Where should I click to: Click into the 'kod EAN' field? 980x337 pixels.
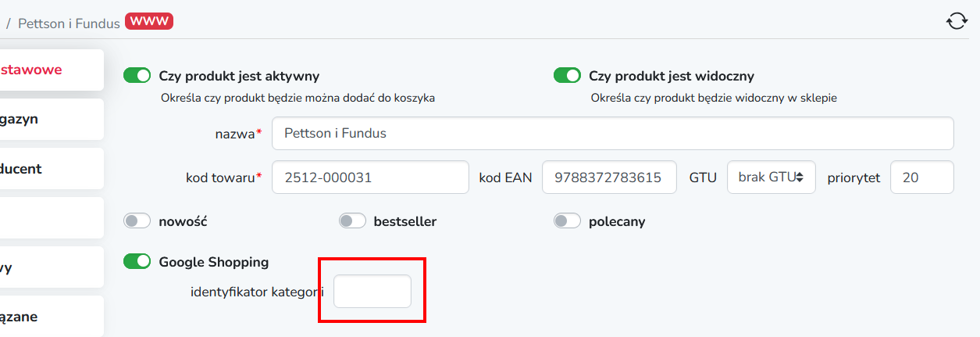(609, 177)
